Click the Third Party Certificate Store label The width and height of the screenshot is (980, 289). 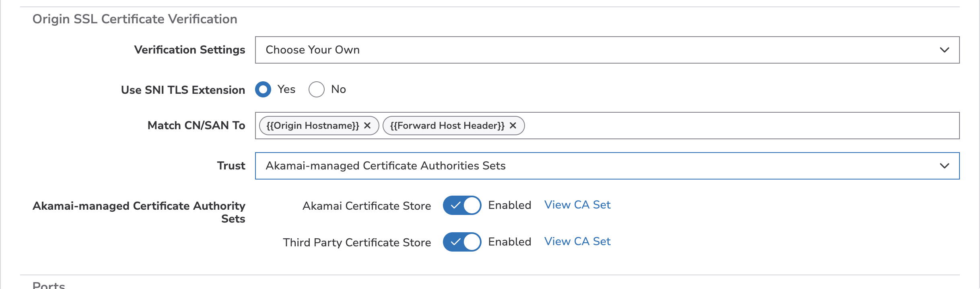[x=357, y=242]
